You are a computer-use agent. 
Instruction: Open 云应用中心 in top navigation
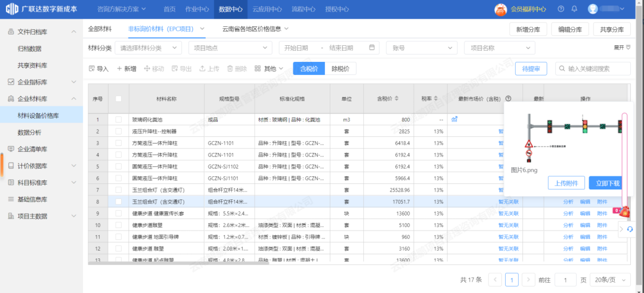pos(267,9)
